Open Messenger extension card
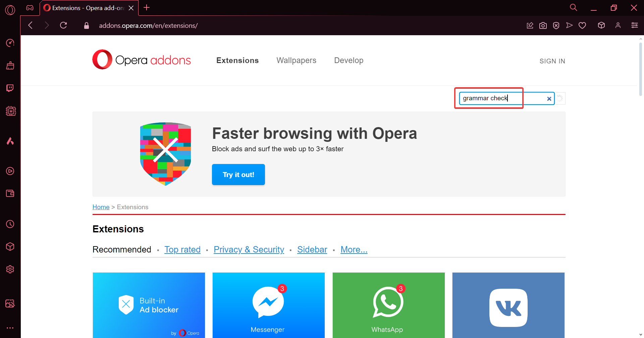Image resolution: width=644 pixels, height=338 pixels. tap(269, 305)
